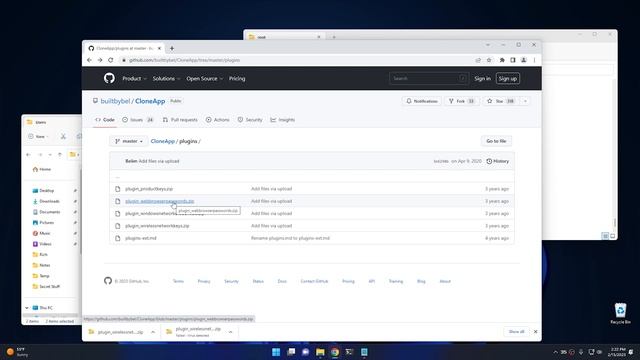The width and height of the screenshot is (640, 360).
Task: Click the Cut scissors icon in File Explorer
Action: (x=63, y=136)
